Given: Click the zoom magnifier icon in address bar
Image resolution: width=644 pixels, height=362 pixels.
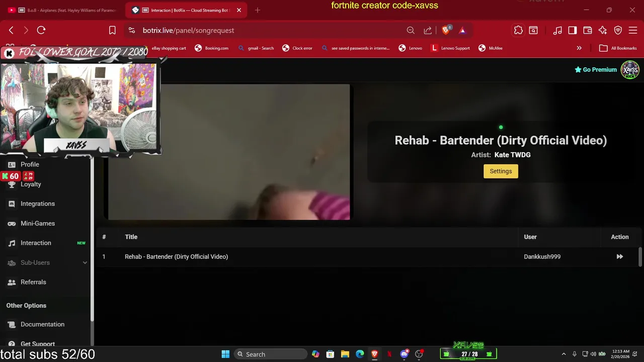Looking at the screenshot, I should [411, 30].
